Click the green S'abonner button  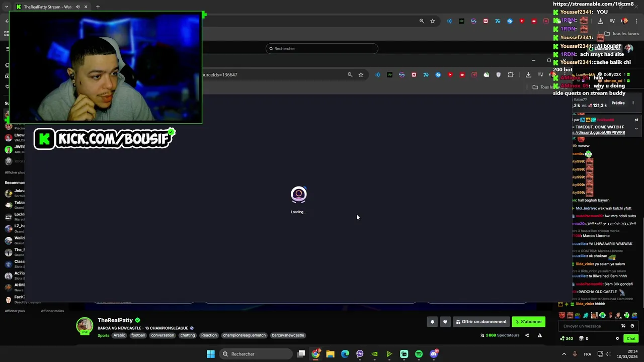(x=528, y=322)
